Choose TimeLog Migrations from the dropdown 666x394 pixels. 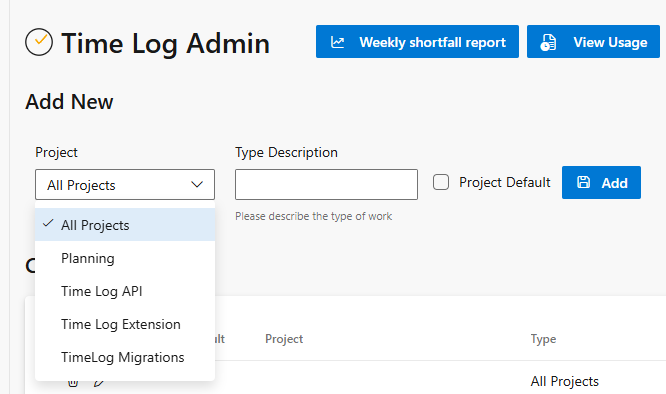click(125, 357)
